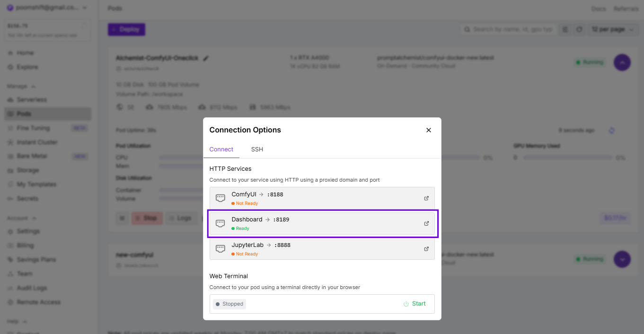Open the pod menu icon beside Stop
Image resolution: width=644 pixels, height=334 pixels.
[x=122, y=218]
